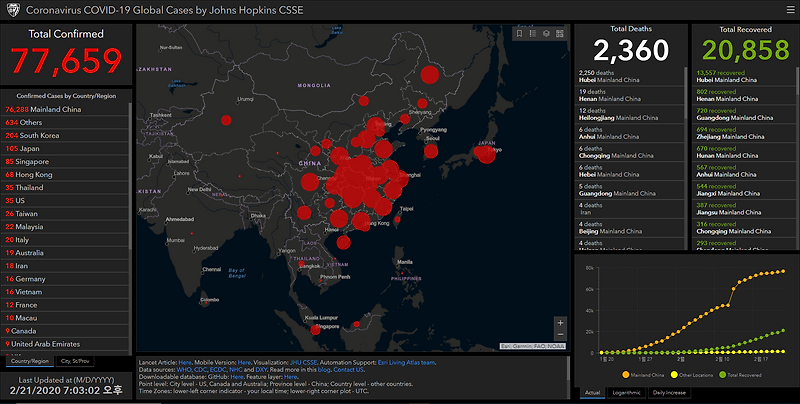Click the 19 deaths Henan entry
Screen dimensions: 800x404
pyautogui.click(x=630, y=95)
